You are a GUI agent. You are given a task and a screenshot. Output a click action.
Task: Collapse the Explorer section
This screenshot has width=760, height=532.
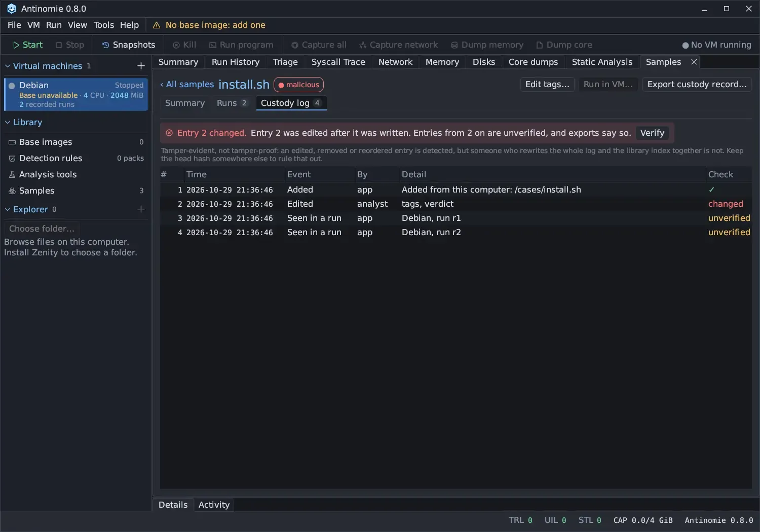8,209
